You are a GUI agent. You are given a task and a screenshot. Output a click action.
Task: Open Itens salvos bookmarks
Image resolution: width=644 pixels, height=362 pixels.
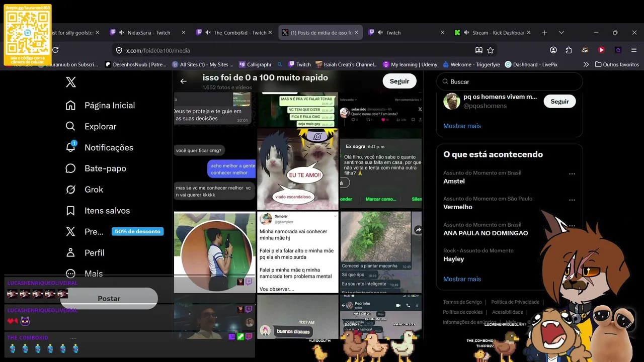point(98,211)
